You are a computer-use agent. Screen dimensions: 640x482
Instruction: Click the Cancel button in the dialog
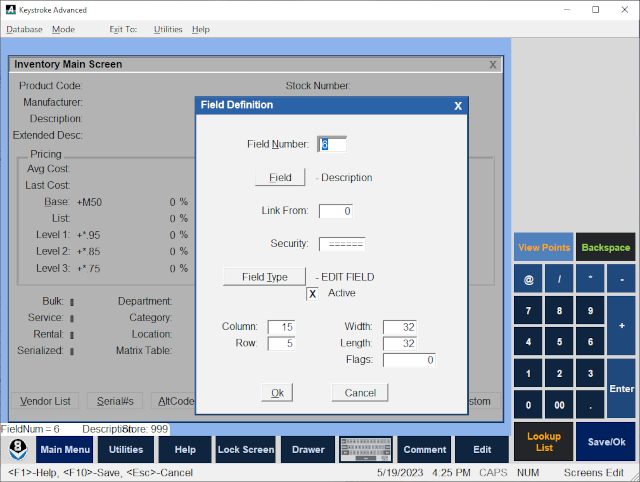360,393
